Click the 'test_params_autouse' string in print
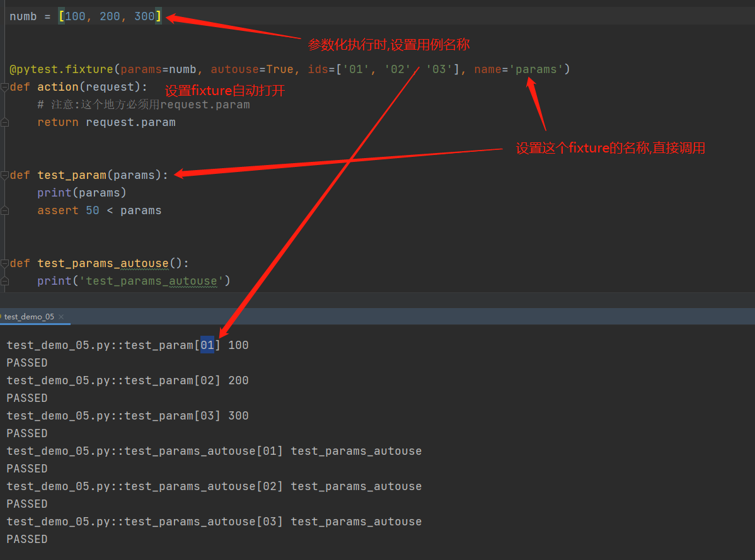The width and height of the screenshot is (755, 560). click(151, 281)
